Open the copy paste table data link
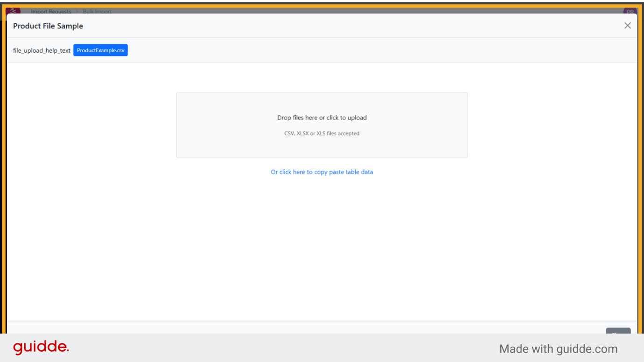The height and width of the screenshot is (362, 644). 322,172
